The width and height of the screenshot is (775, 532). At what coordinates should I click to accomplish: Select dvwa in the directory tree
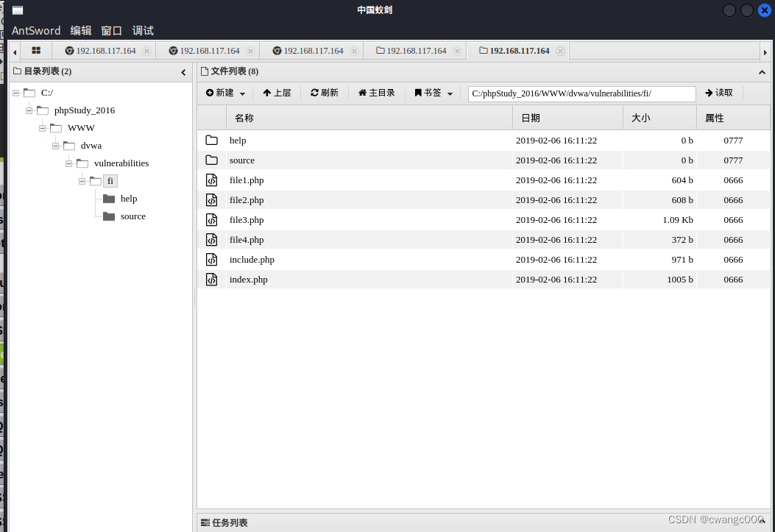91,146
